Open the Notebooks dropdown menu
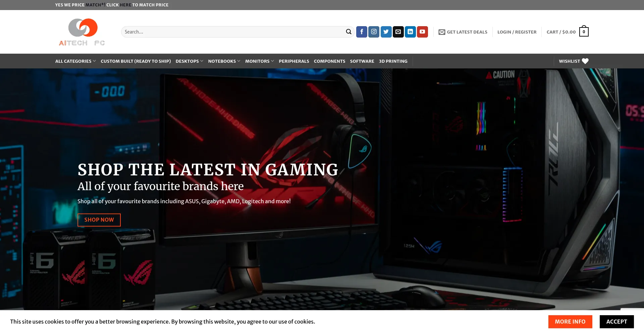Viewport: 644px width, 333px height. pos(224,61)
